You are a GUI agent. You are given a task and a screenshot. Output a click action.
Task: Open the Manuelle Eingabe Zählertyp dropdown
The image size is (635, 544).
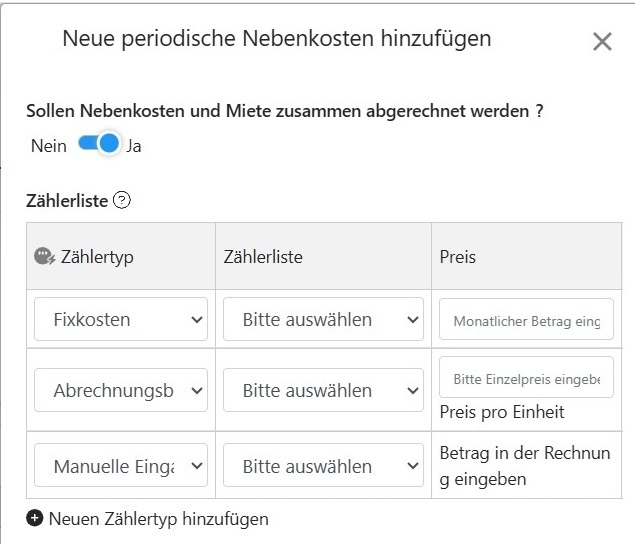tap(121, 466)
